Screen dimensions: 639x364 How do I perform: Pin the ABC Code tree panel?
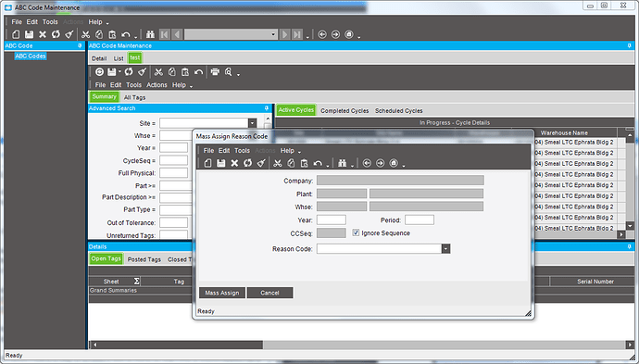pyautogui.click(x=80, y=46)
